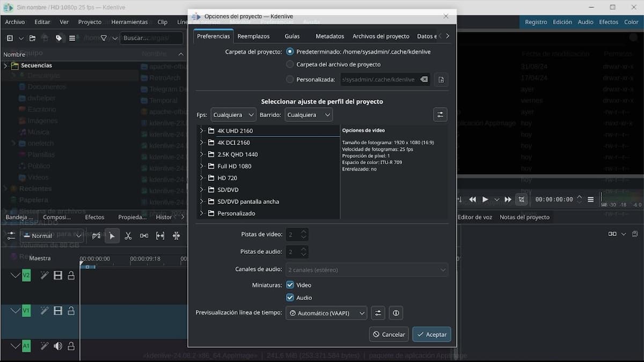The width and height of the screenshot is (644, 362).
Task: Toggle lock on track V2
Action: click(71, 276)
